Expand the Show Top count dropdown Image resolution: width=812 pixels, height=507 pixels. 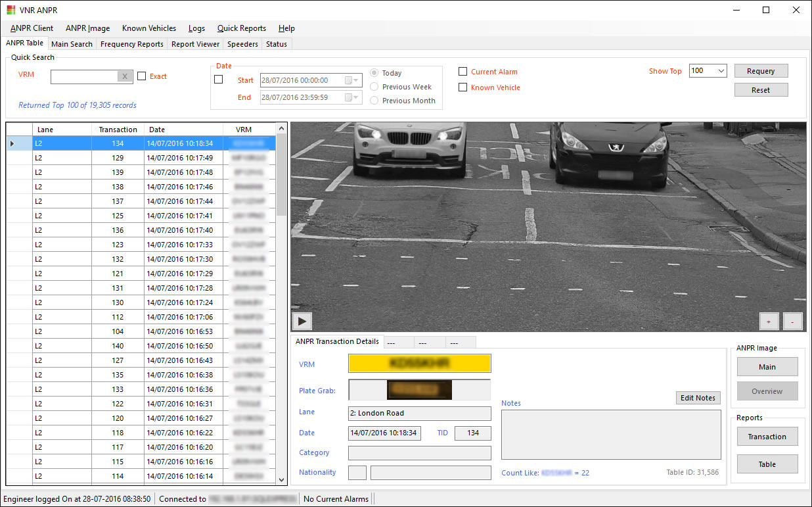pyautogui.click(x=721, y=71)
